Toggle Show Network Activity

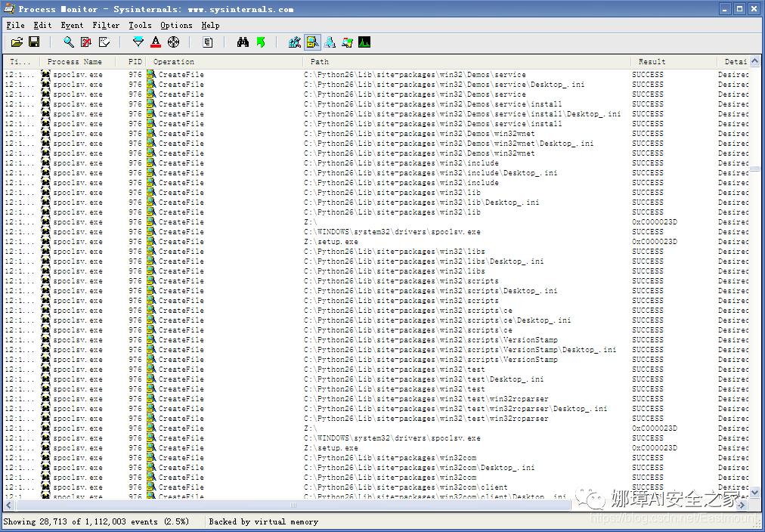[x=330, y=42]
